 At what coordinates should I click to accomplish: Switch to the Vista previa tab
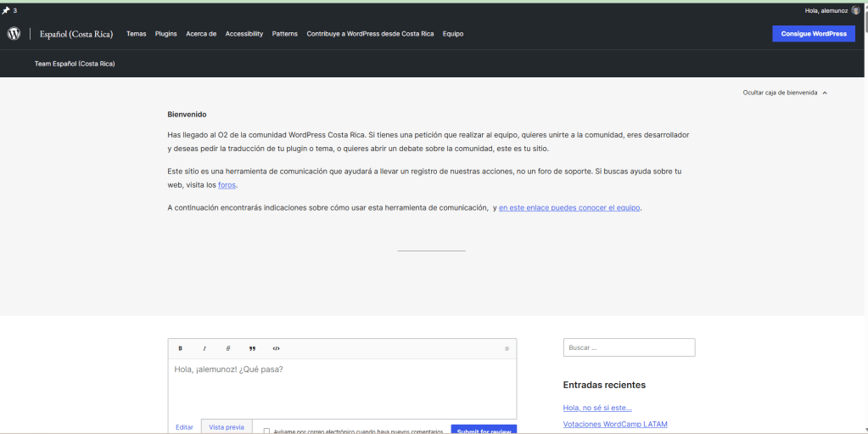pos(227,427)
